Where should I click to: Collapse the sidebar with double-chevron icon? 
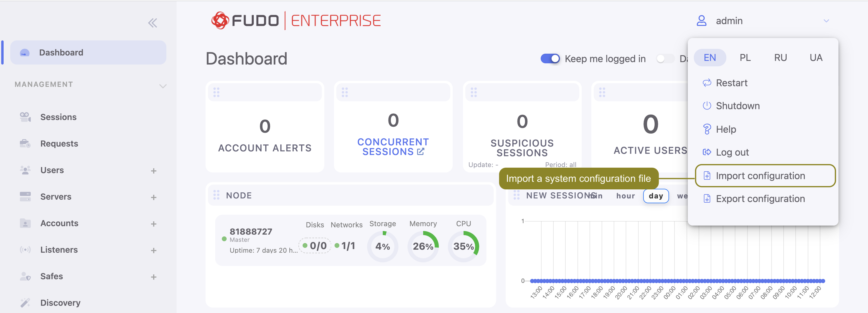(153, 23)
